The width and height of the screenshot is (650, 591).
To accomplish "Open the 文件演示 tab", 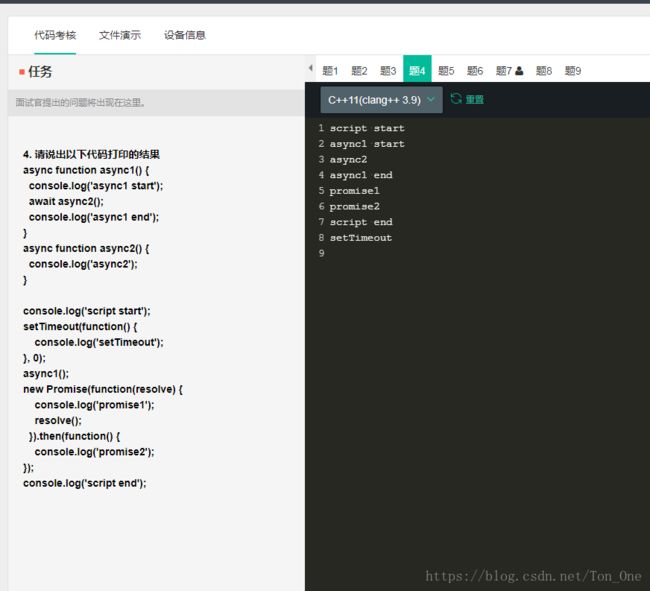I will (x=120, y=35).
